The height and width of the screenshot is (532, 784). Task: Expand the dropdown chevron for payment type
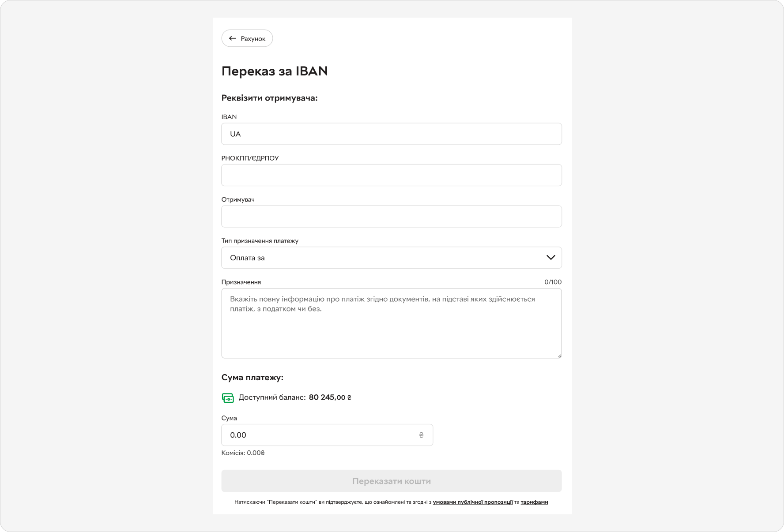(550, 258)
